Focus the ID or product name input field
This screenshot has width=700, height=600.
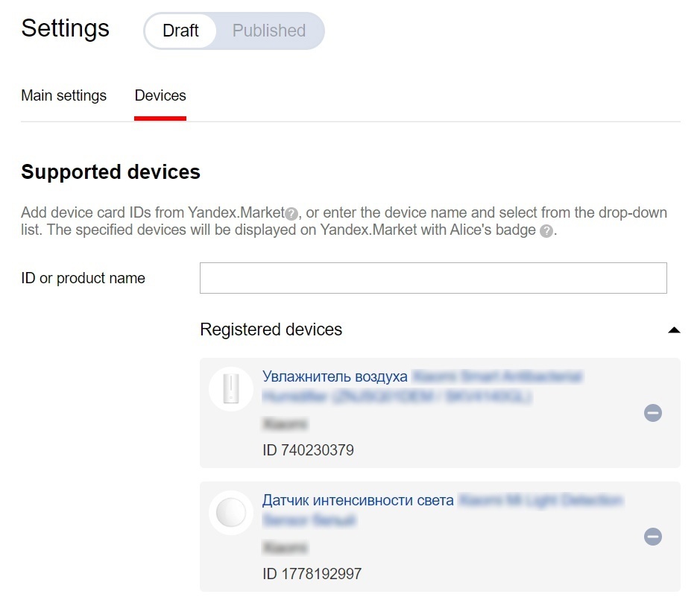tap(432, 277)
